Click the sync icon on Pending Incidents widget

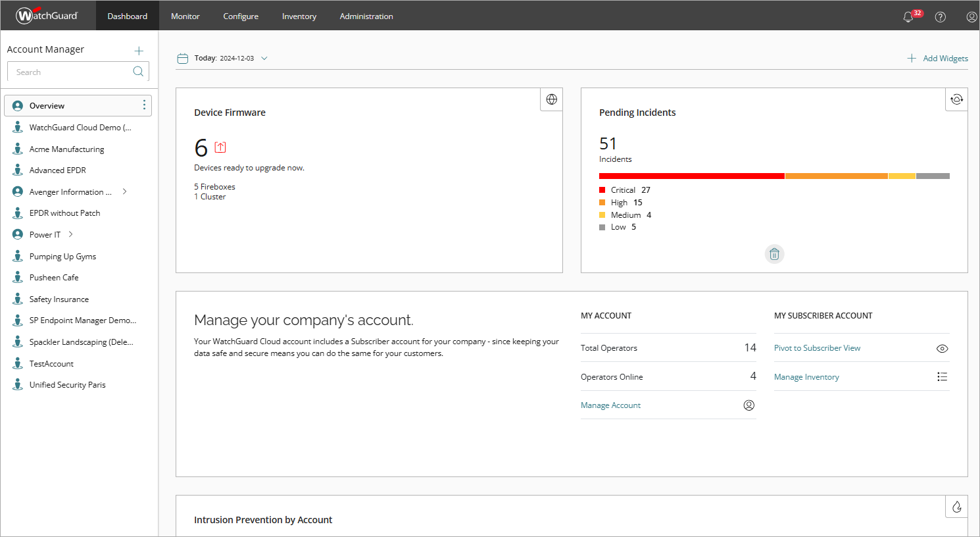(956, 99)
